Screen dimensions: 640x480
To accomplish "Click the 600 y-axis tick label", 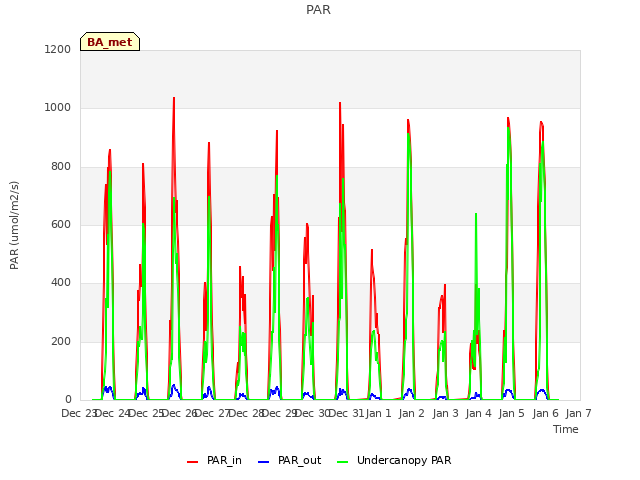I will click(61, 224).
